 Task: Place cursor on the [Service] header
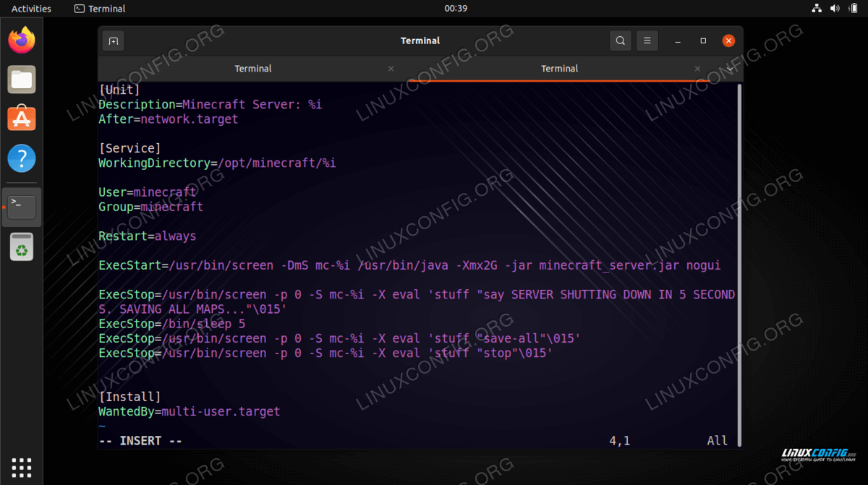130,148
